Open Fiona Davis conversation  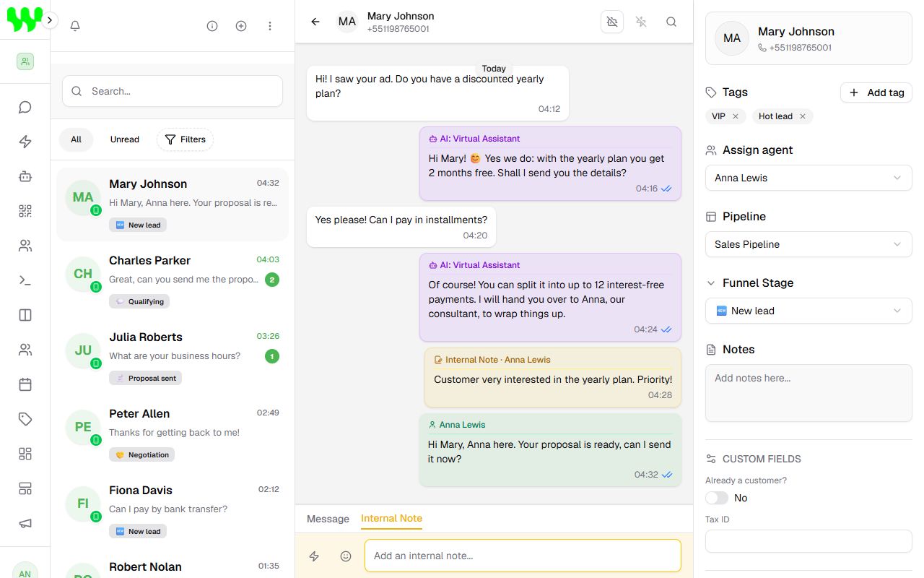coord(173,512)
